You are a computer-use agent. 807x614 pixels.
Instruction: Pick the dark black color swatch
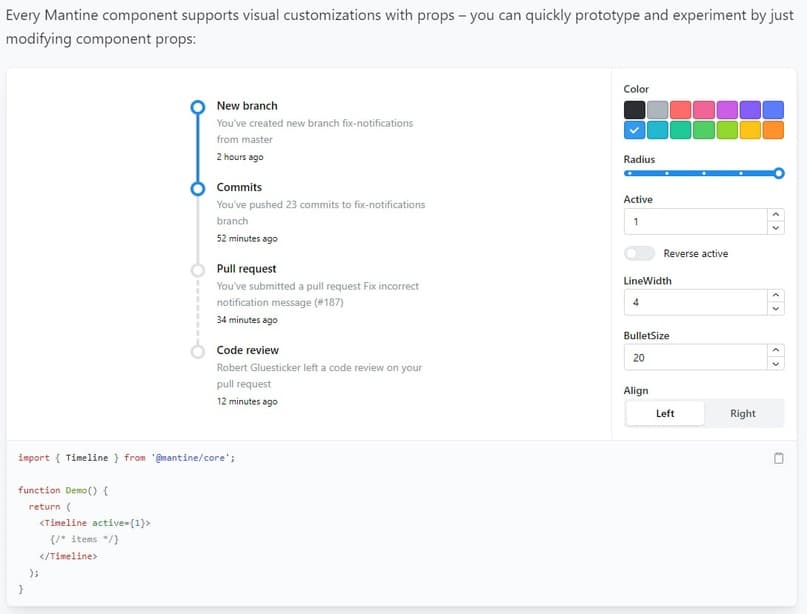pos(634,110)
